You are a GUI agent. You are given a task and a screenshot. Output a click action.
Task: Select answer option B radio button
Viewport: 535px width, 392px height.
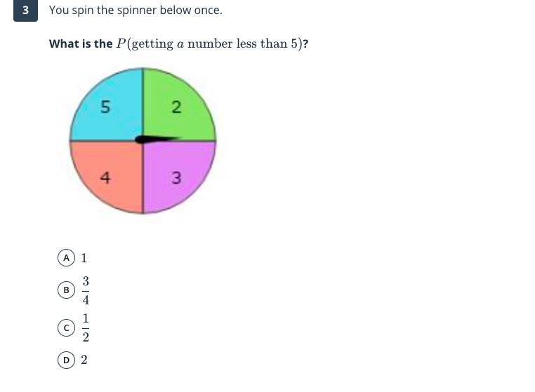coord(66,290)
